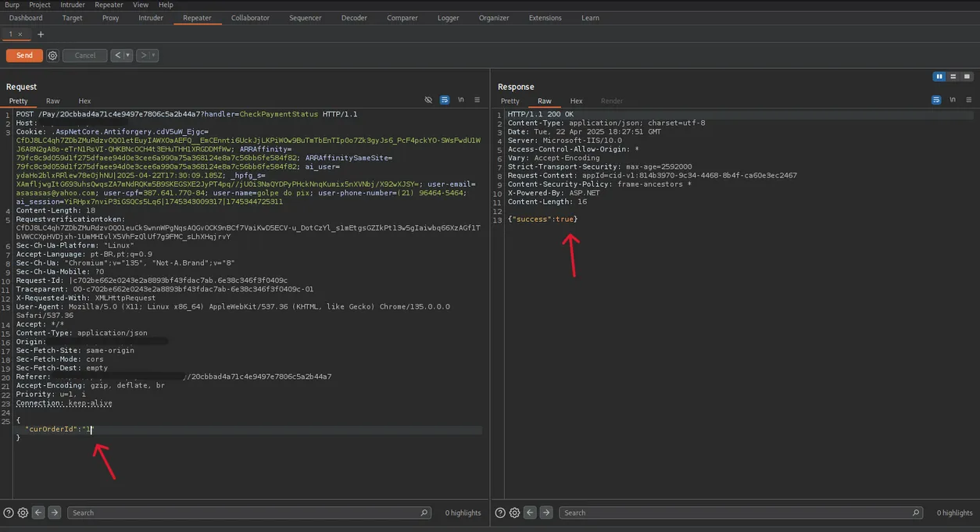Click magnifier icon in request search bar

[424, 512]
